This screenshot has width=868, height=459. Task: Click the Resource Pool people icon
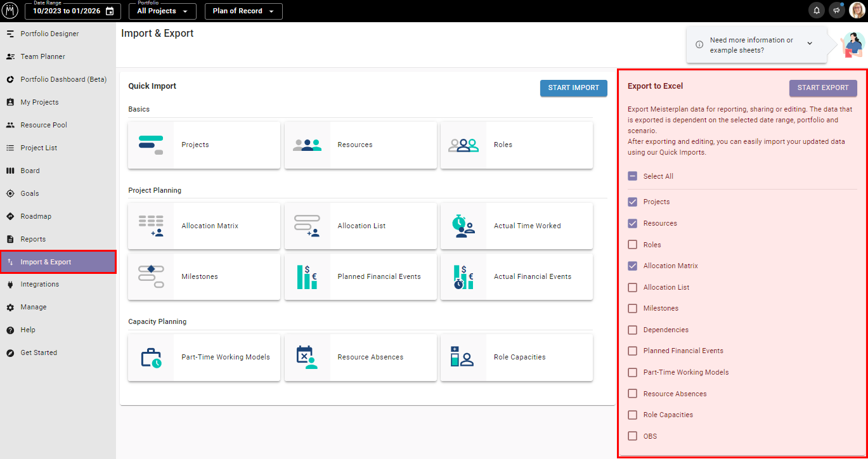point(10,125)
